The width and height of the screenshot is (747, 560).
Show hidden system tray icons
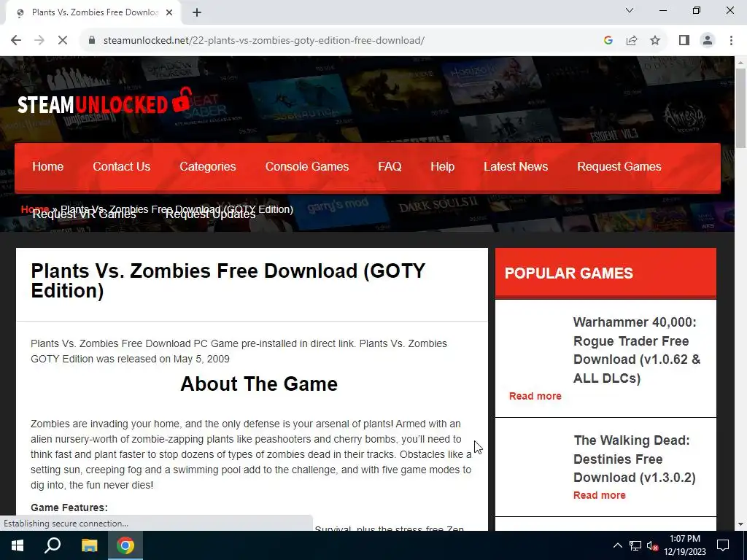[x=617, y=545]
